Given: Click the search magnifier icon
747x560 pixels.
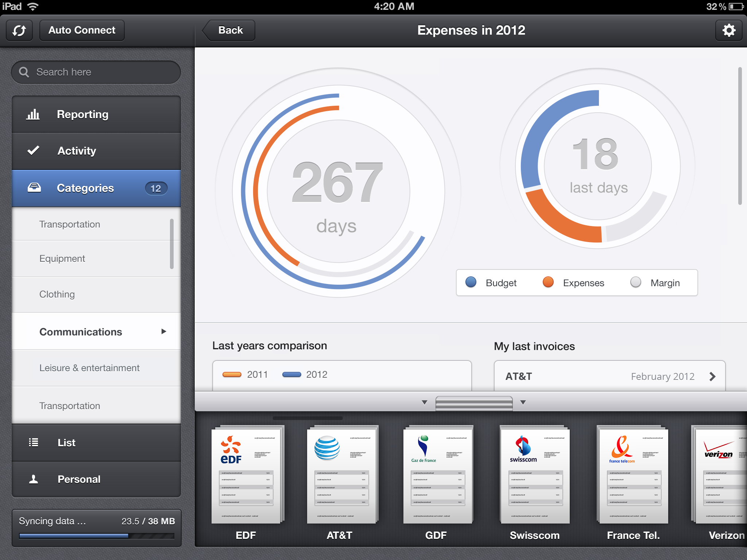Looking at the screenshot, I should tap(24, 72).
